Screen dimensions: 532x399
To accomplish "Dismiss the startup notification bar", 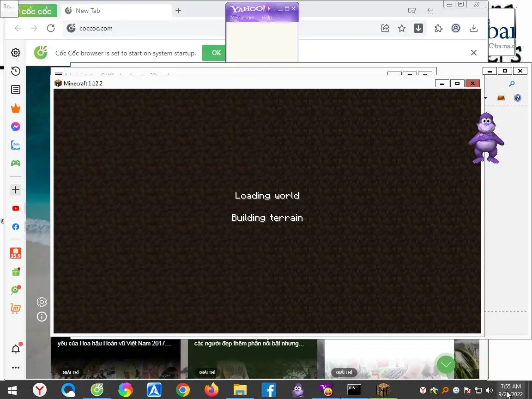I will (474, 53).
